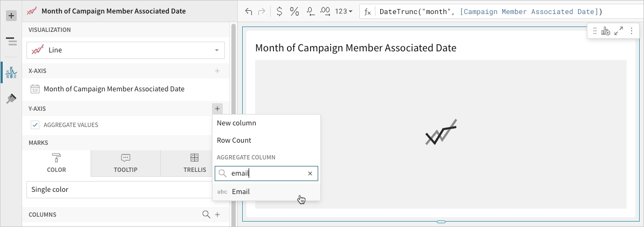Switch to the Trellis marks tab
This screenshot has width=644, height=227.
click(x=194, y=163)
